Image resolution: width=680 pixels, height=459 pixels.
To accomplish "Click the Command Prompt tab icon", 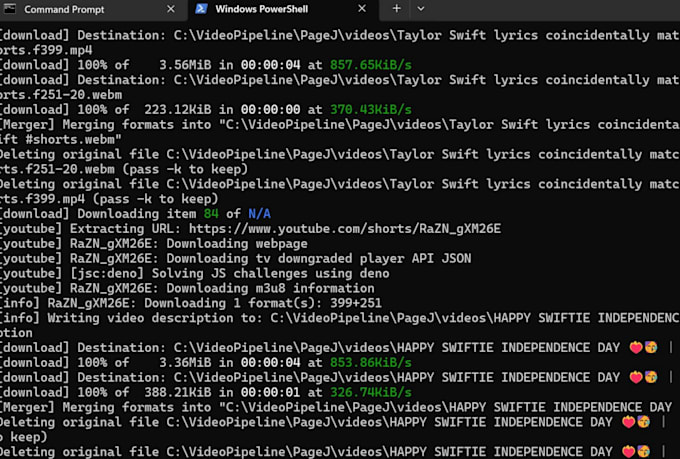I will [10, 9].
